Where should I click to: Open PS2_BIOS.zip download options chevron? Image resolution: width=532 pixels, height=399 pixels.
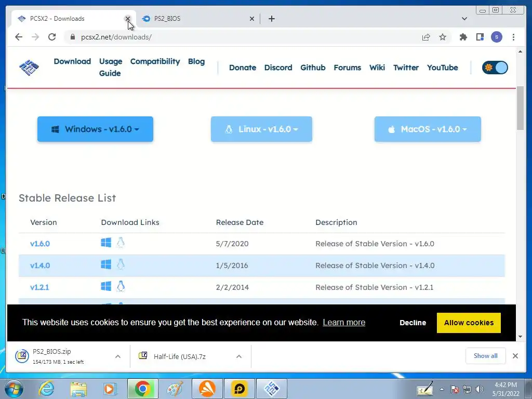[118, 356]
